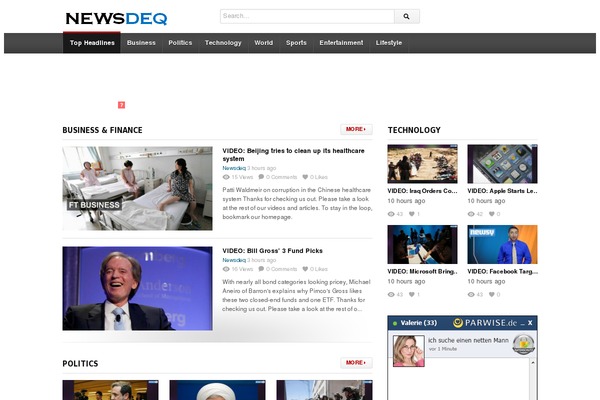Viewport: 600px width, 400px height.
Task: Open the Entertainment section
Action: 341,43
